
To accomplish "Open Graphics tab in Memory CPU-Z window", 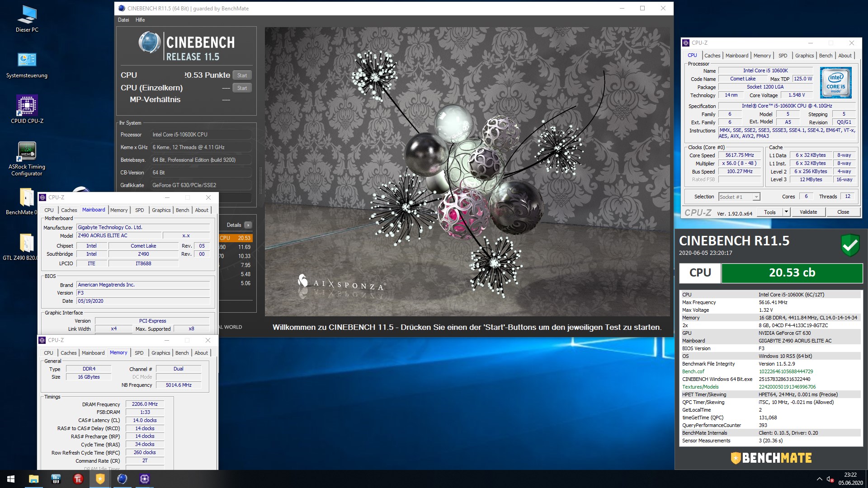I will [160, 353].
